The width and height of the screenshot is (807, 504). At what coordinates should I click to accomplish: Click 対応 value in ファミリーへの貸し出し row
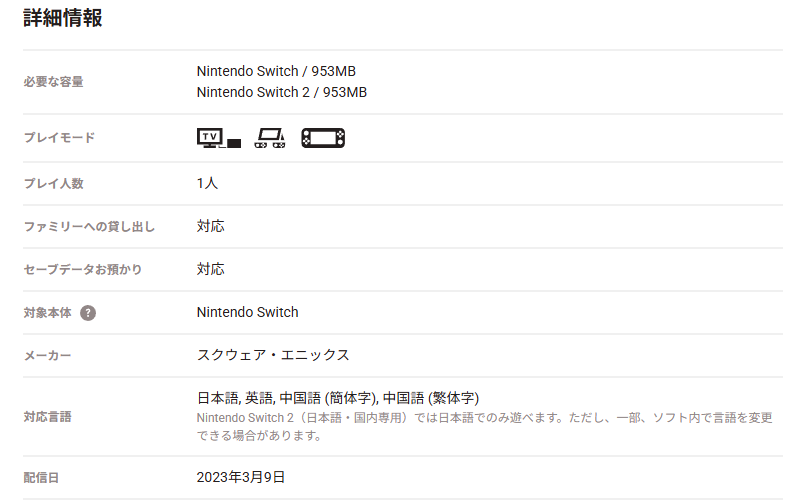point(210,226)
